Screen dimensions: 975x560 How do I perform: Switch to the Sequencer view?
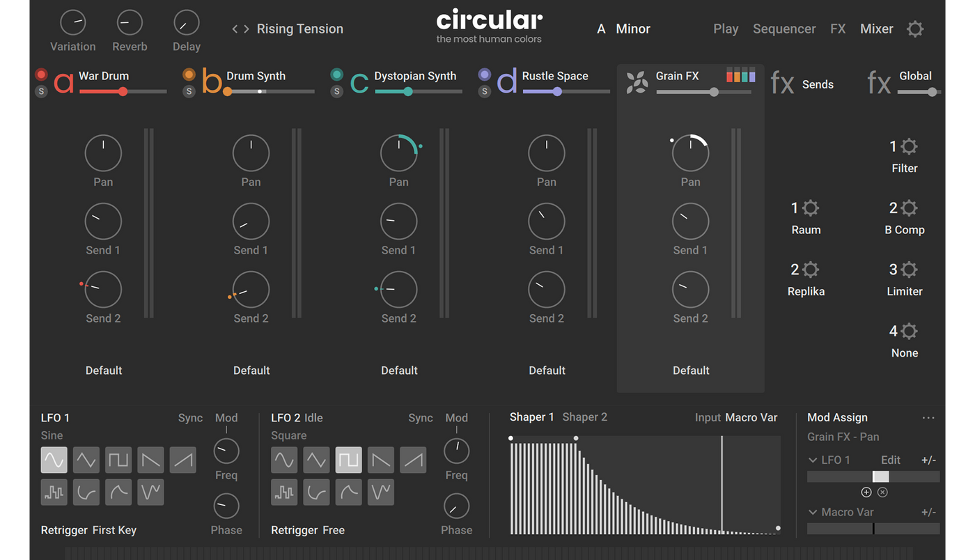(x=784, y=29)
